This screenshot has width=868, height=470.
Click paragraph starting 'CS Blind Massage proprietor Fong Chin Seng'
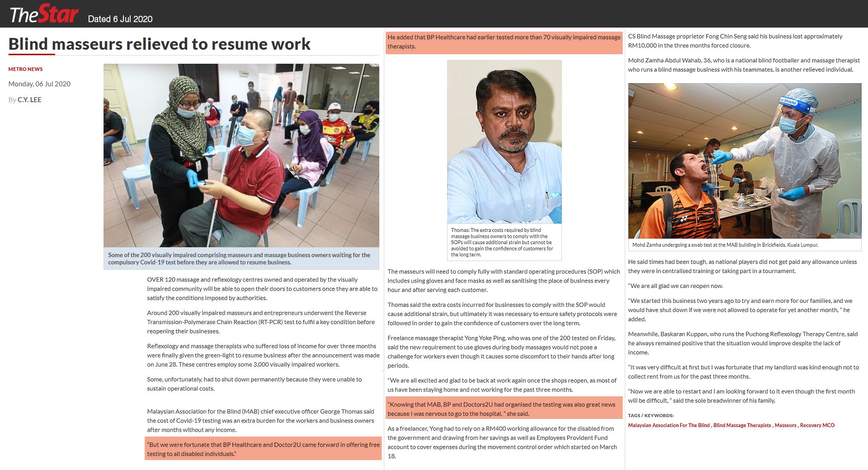(735, 41)
